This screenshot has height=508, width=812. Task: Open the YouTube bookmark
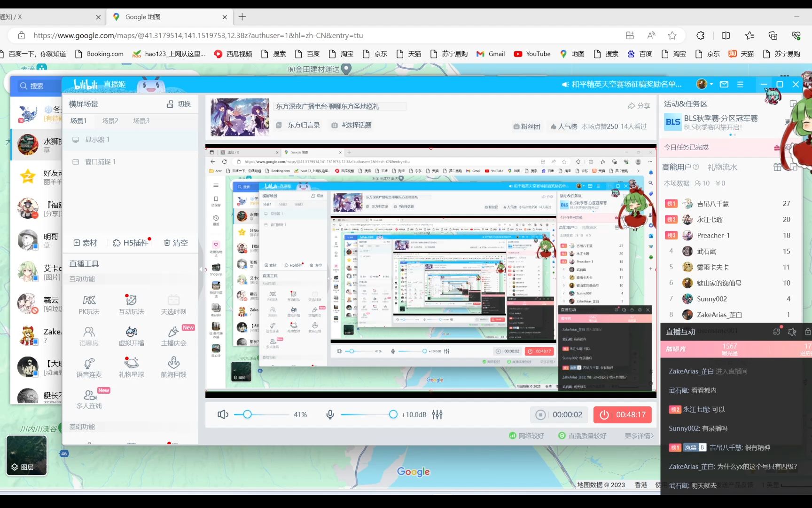click(532, 54)
